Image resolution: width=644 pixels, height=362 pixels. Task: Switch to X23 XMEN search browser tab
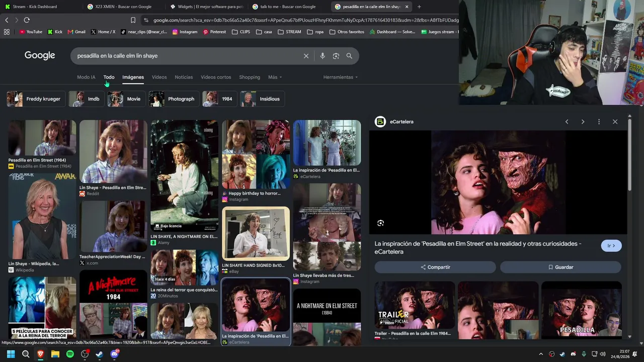(x=123, y=7)
